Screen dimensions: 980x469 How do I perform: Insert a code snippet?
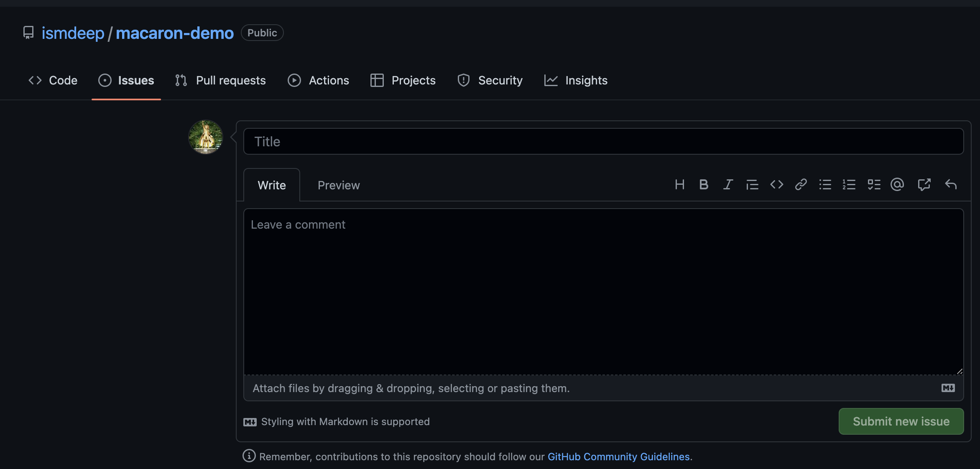[776, 184]
